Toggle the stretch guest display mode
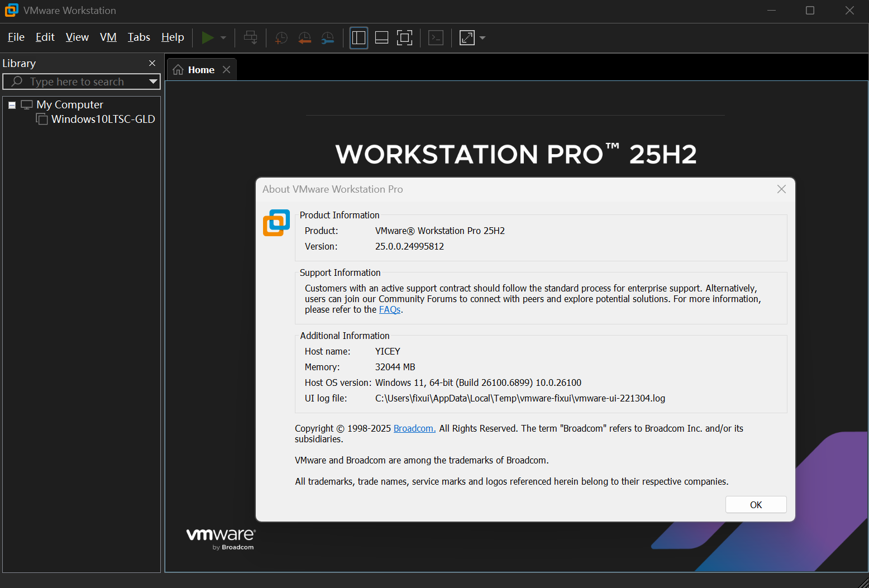This screenshot has width=869, height=588. 467,37
